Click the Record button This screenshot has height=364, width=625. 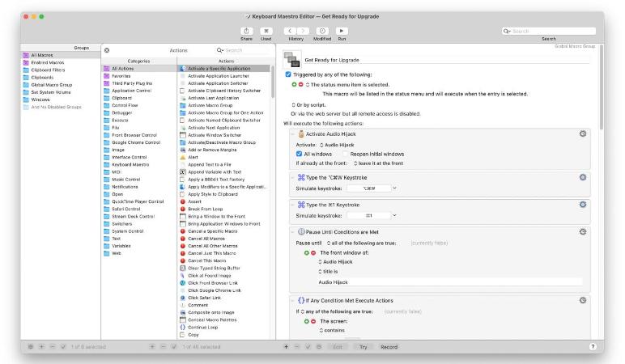click(389, 346)
